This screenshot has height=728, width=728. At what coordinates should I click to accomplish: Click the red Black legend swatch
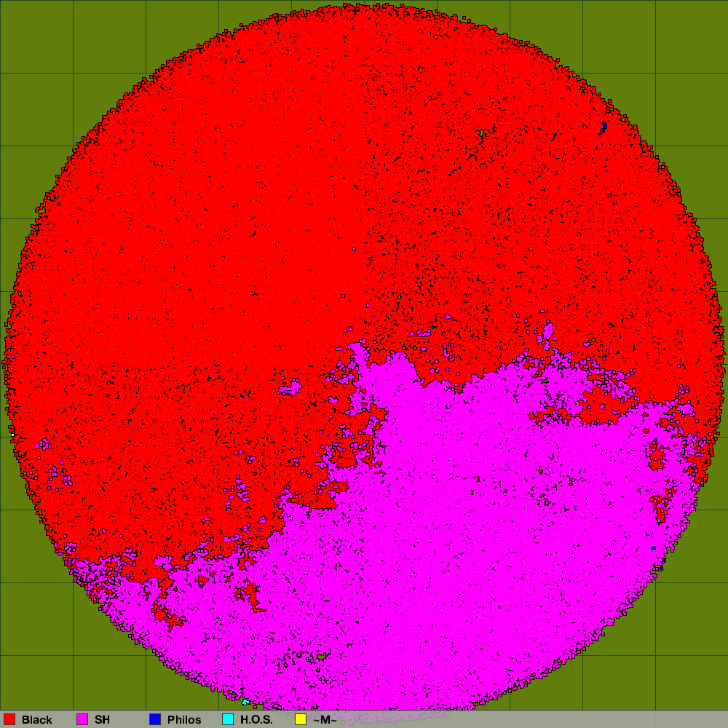(9, 719)
